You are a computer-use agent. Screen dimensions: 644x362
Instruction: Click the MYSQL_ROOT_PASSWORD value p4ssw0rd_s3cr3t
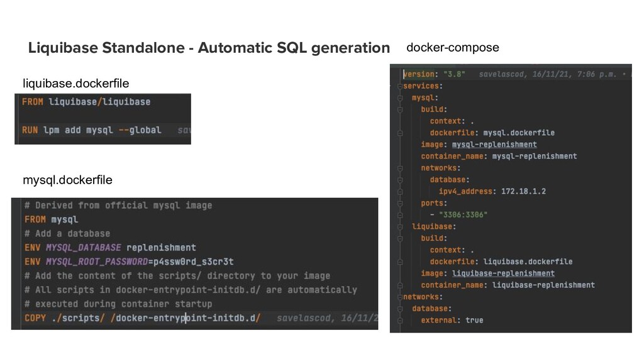194,262
